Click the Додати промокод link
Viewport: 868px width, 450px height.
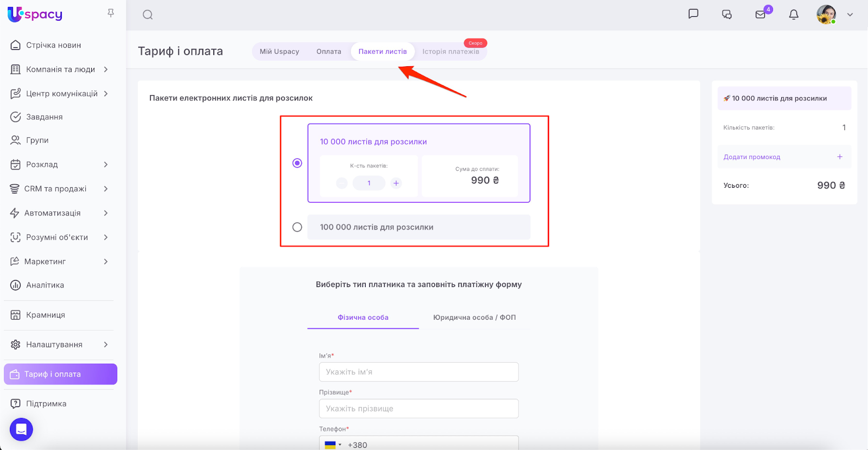tap(752, 157)
